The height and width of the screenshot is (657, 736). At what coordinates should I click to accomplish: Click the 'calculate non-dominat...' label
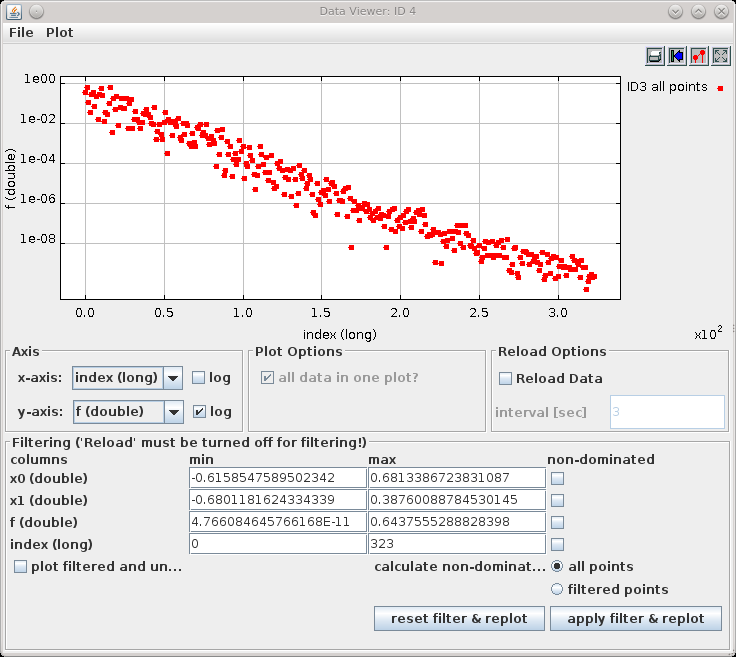pos(460,566)
